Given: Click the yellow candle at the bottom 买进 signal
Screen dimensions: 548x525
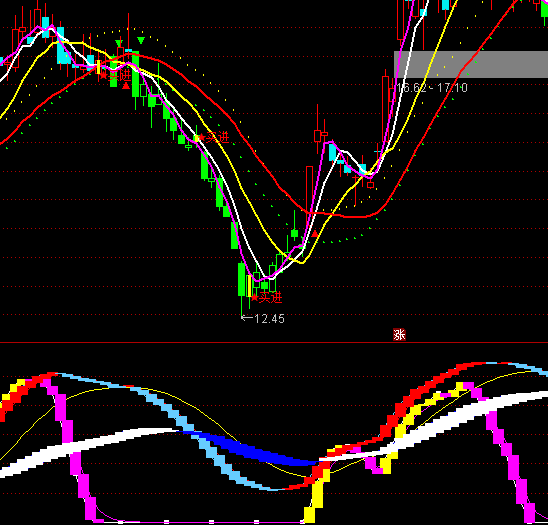Looking at the screenshot, I should click(x=249, y=286).
